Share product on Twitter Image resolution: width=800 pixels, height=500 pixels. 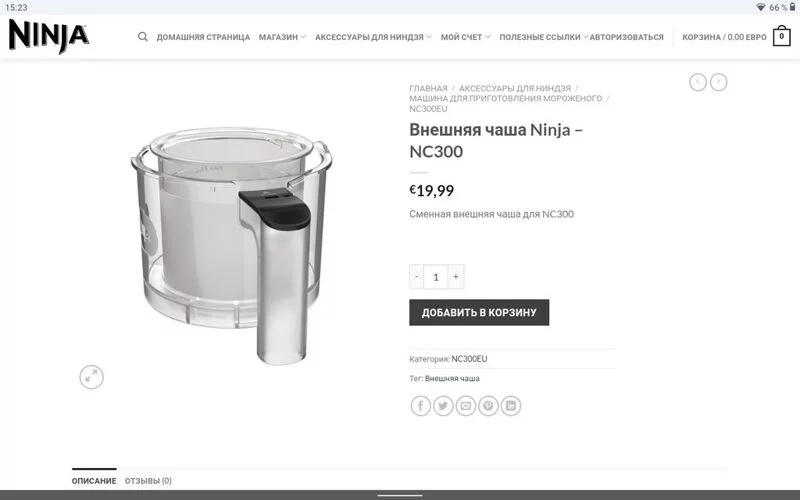(x=443, y=406)
